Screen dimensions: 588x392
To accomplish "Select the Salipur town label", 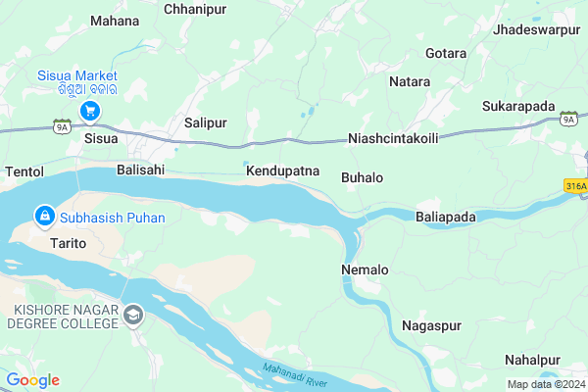I will pyautogui.click(x=206, y=122).
